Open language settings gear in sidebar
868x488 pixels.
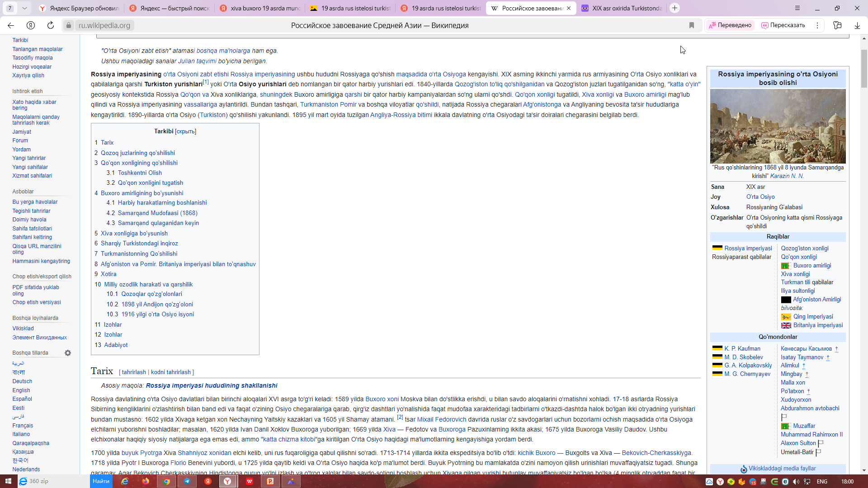[68, 353]
